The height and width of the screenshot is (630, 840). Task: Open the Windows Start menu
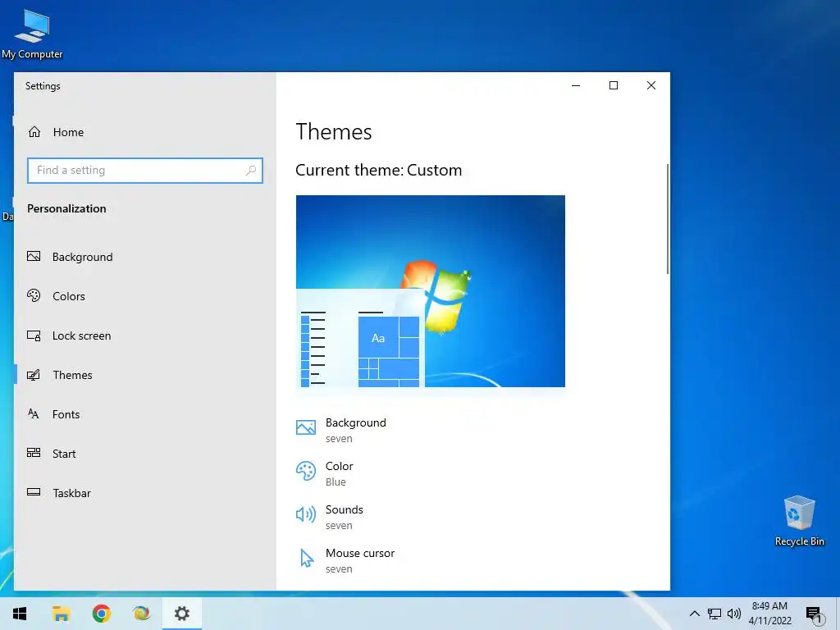(20, 614)
